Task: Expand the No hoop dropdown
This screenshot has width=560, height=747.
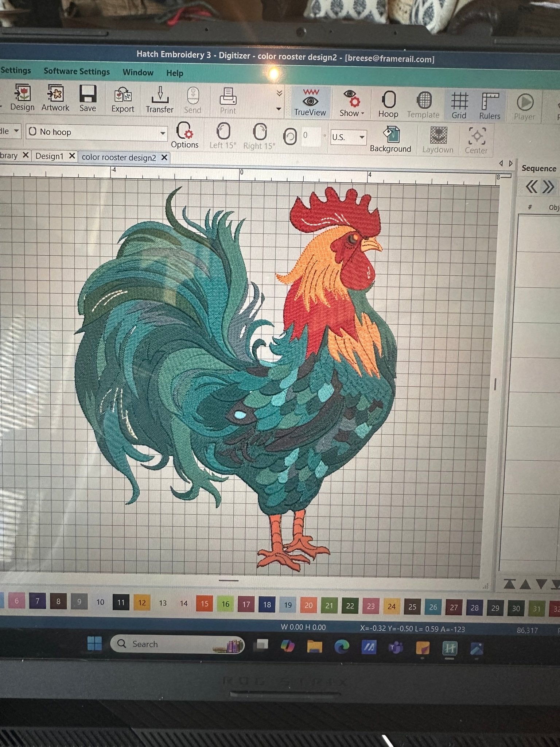Action: [163, 133]
